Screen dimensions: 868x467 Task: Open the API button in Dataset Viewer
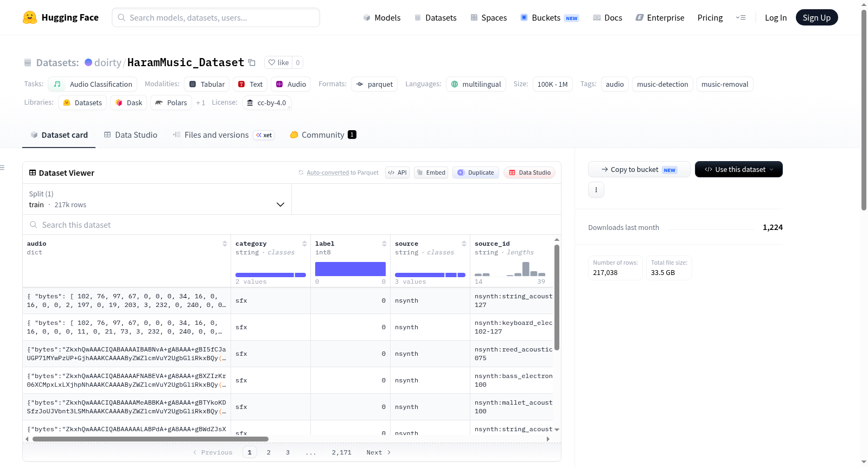click(x=397, y=172)
